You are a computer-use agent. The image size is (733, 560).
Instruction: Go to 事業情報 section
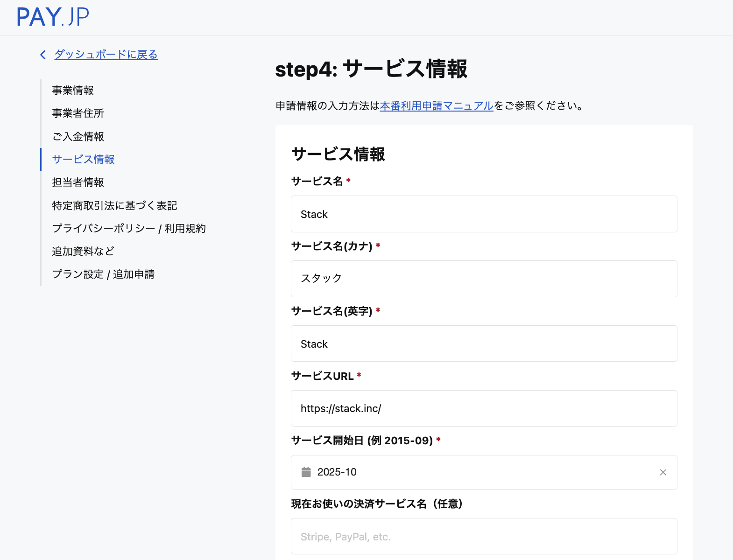pos(73,91)
